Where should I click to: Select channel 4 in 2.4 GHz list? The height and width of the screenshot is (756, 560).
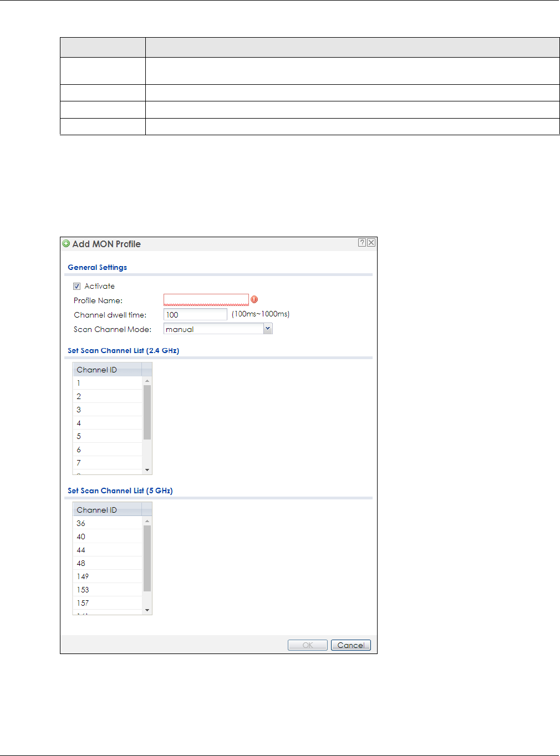[x=108, y=423]
